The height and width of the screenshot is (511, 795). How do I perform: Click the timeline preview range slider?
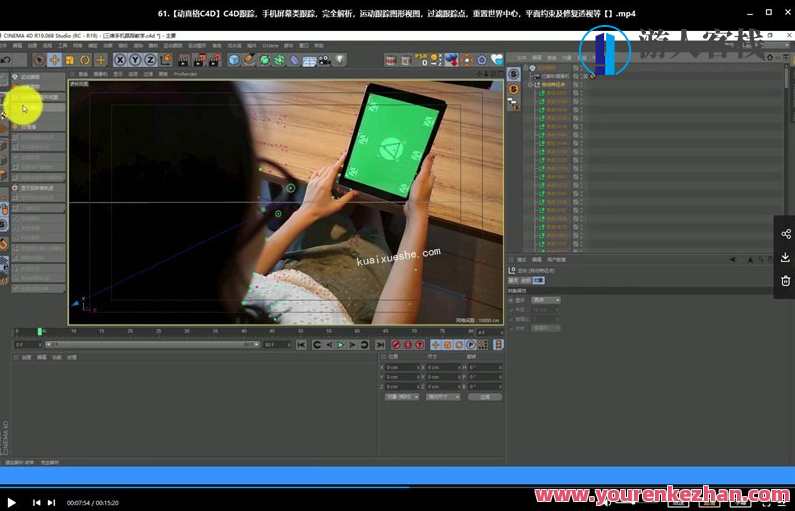point(152,345)
